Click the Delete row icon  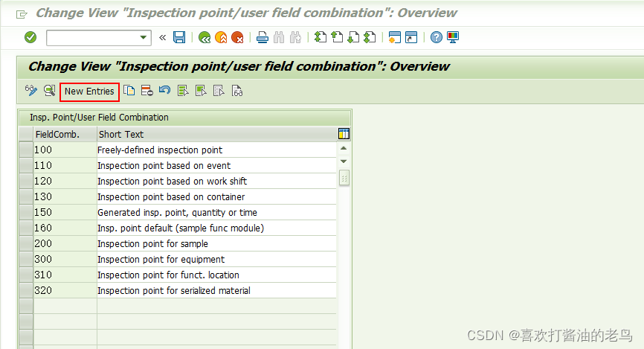click(147, 91)
